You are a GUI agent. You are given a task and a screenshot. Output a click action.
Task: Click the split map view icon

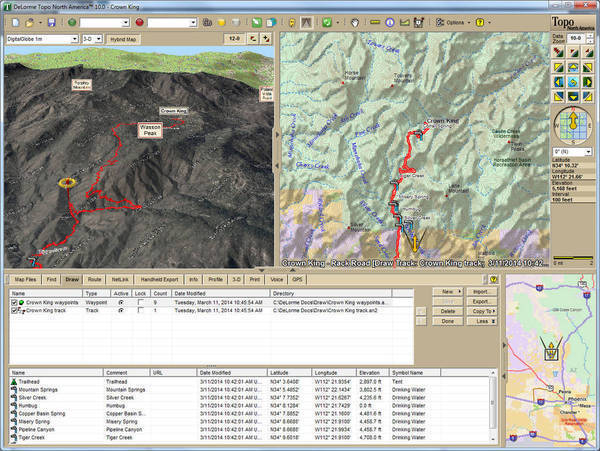pyautogui.click(x=271, y=23)
